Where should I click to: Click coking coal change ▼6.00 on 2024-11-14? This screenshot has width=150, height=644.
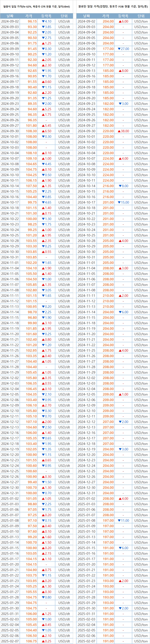tap(123, 312)
